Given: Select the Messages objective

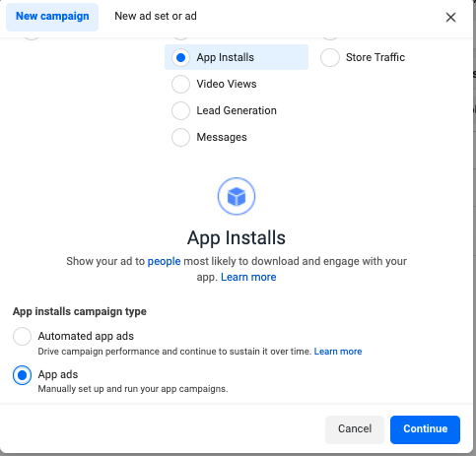Looking at the screenshot, I should [x=180, y=137].
